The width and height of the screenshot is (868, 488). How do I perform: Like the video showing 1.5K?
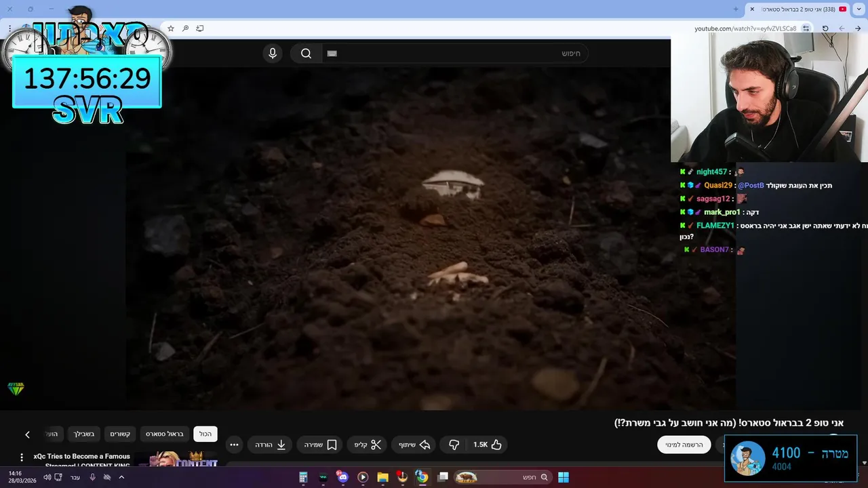click(x=487, y=445)
